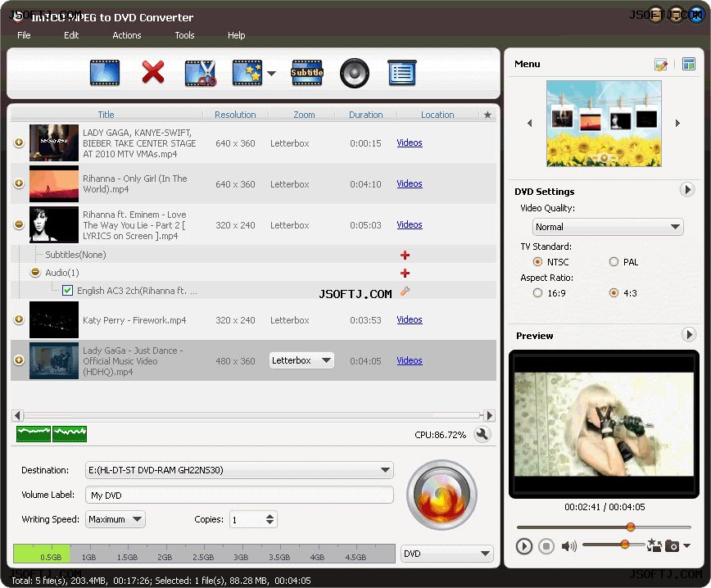
Task: Show previous menu template arrow
Action: coord(530,124)
